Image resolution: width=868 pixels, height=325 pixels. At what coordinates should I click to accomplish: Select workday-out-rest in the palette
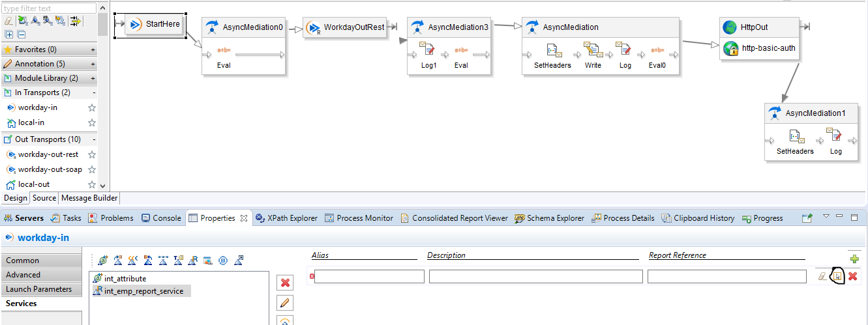(x=48, y=154)
